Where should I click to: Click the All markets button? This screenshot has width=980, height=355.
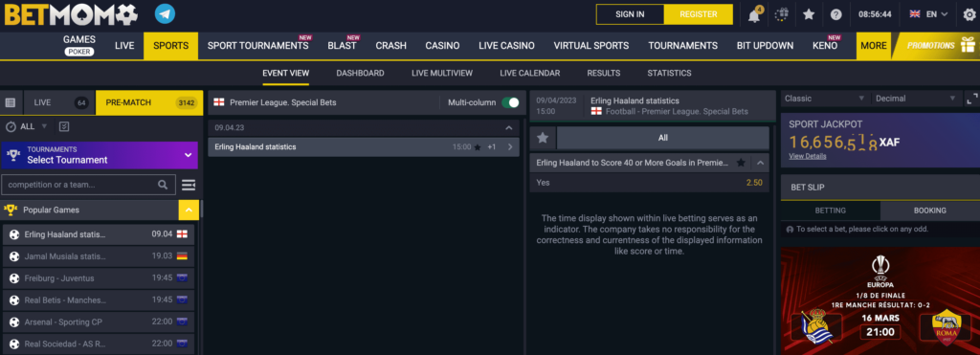[x=662, y=138]
